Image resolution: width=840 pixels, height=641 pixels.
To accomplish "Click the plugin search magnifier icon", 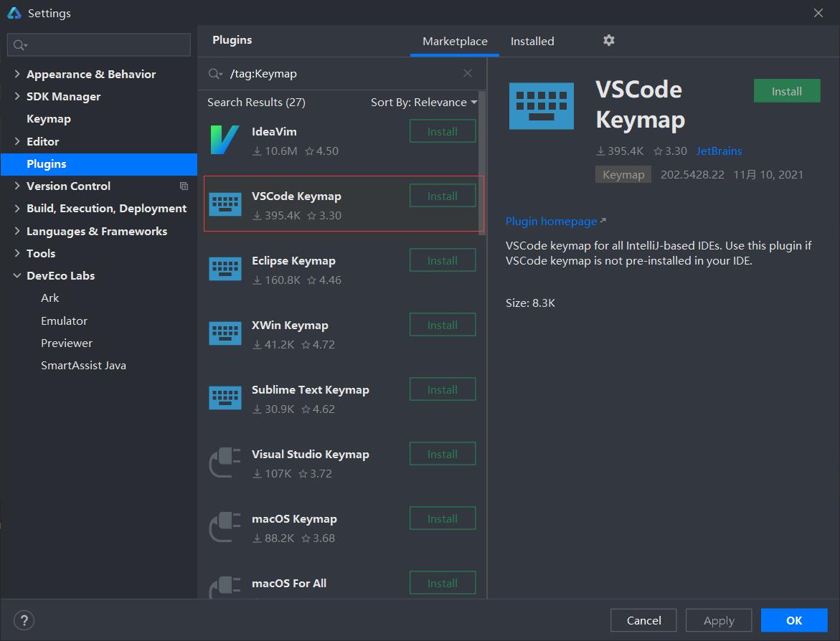I will [x=214, y=74].
